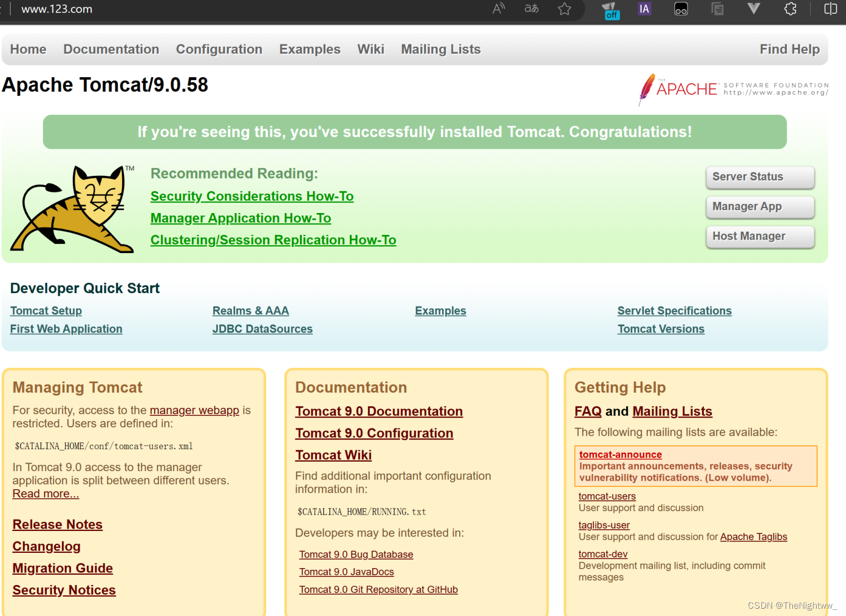
Task: Click the Apache Software Foundation logo
Action: pyautogui.click(x=733, y=89)
